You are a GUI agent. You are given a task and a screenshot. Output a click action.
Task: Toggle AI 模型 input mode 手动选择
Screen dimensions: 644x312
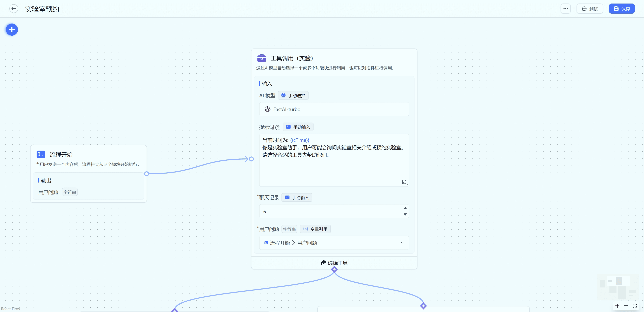(x=293, y=96)
